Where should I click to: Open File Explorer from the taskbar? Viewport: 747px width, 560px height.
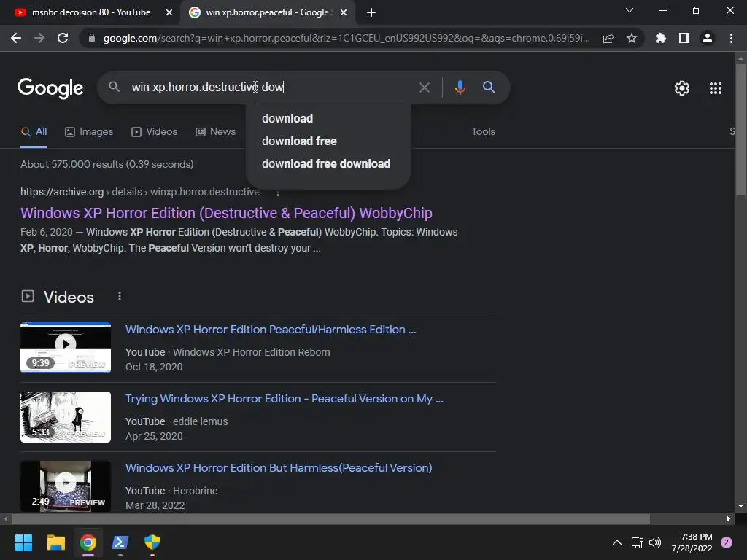tap(55, 542)
